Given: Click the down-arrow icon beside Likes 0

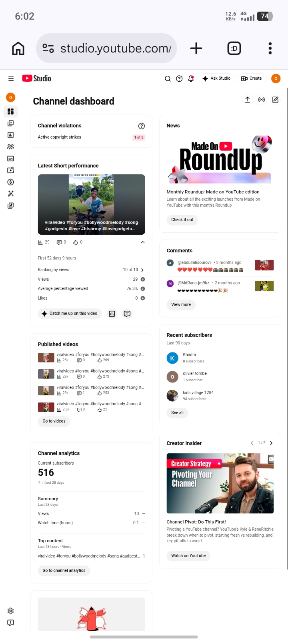Looking at the screenshot, I should 143,298.
